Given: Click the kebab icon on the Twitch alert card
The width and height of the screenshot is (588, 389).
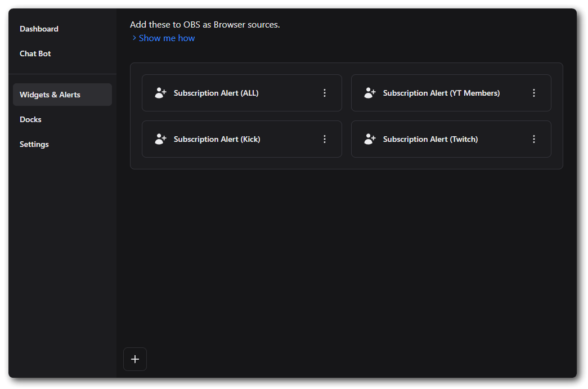Looking at the screenshot, I should pos(534,138).
